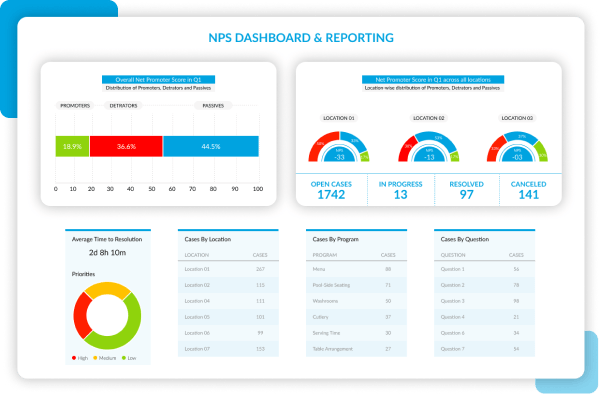Click the red High legend dot
This screenshot has height=395, width=600.
[74, 358]
